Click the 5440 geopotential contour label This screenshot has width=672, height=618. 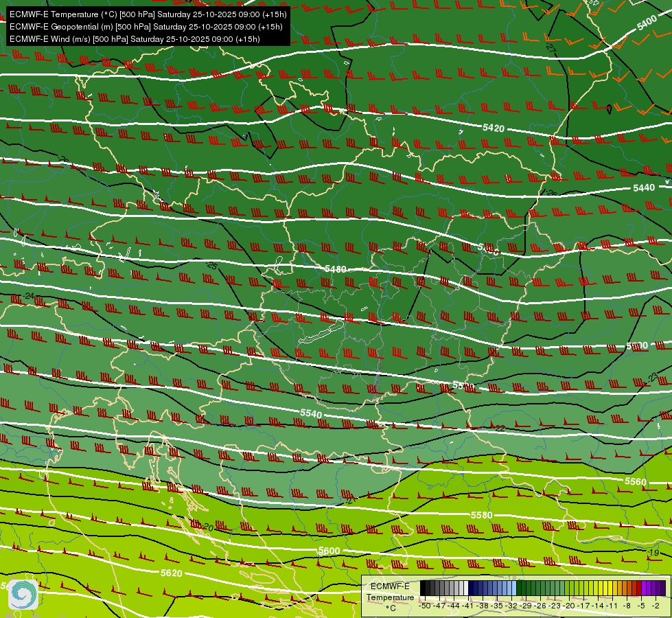pos(644,187)
